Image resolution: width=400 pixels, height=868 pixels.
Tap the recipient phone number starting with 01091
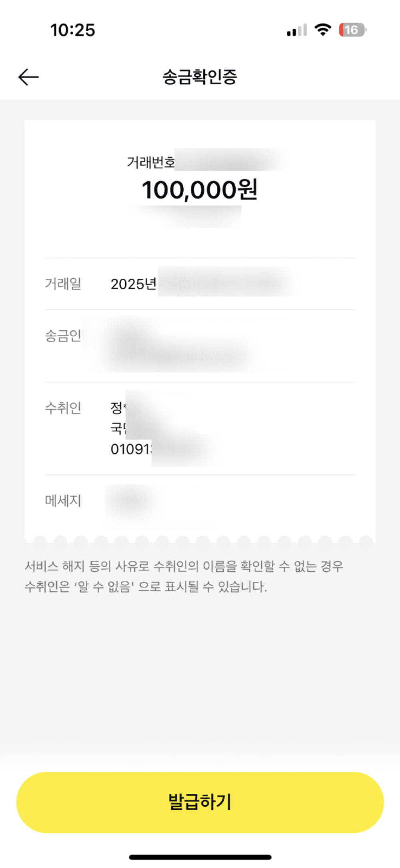tap(131, 449)
